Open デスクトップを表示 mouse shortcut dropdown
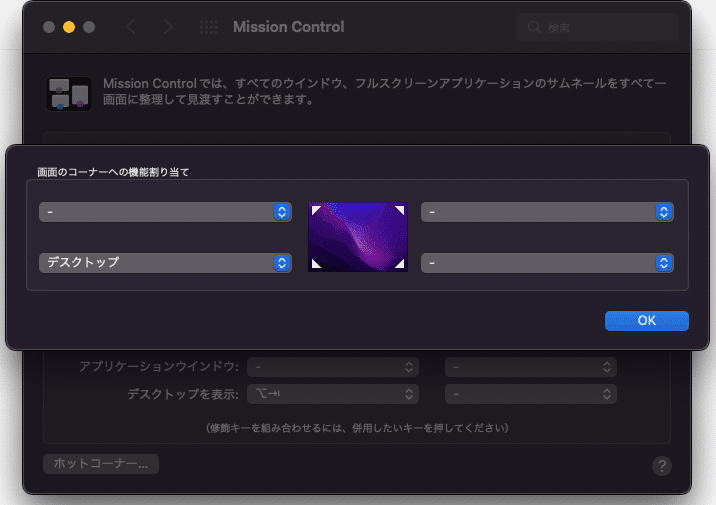716x505 pixels. pos(531,394)
